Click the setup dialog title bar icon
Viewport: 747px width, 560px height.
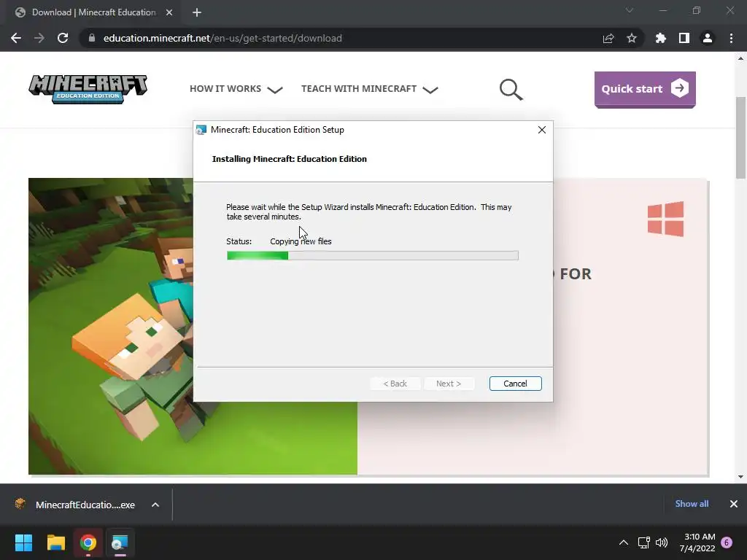pos(201,130)
